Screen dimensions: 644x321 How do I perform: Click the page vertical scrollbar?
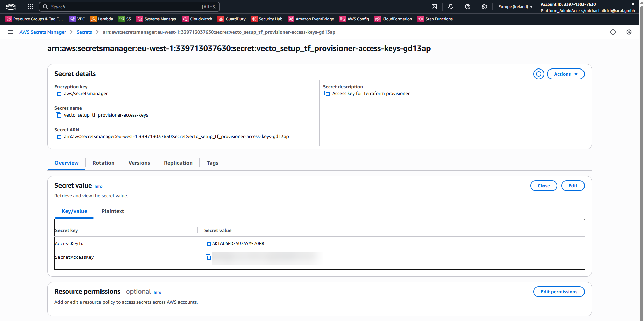point(641,160)
